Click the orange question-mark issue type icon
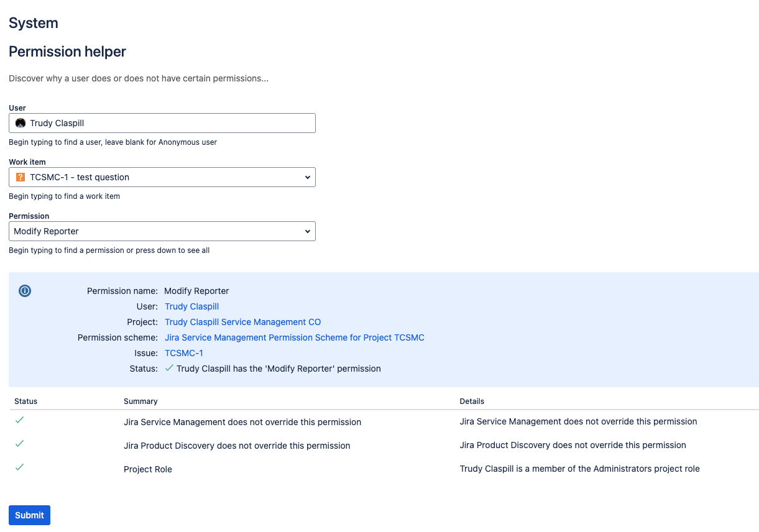This screenshot has height=532, width=759. [x=19, y=177]
